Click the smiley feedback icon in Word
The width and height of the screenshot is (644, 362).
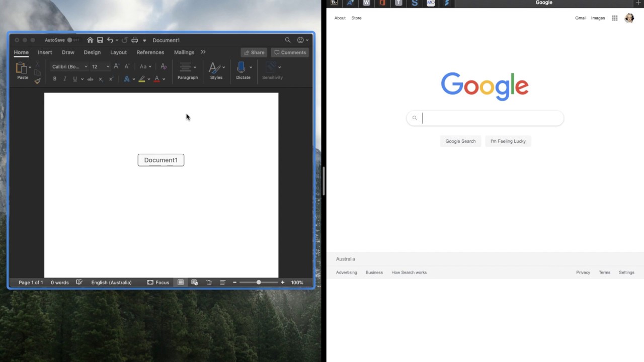[x=301, y=40]
